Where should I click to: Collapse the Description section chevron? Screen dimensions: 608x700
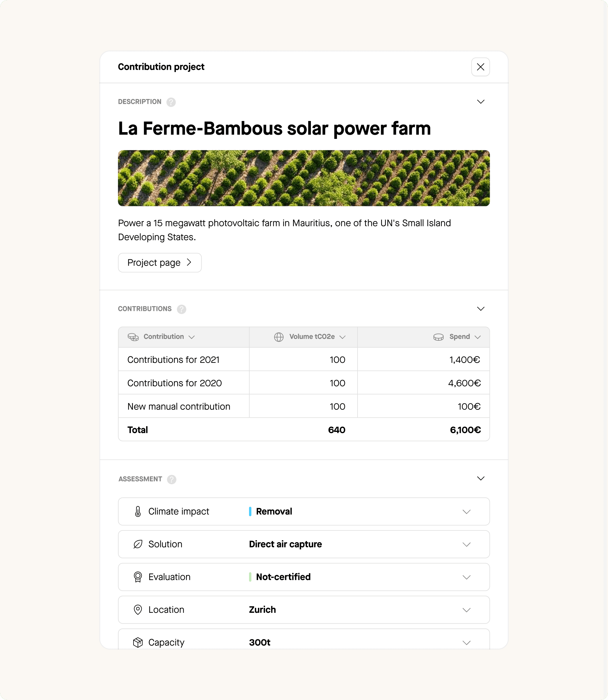click(x=481, y=102)
